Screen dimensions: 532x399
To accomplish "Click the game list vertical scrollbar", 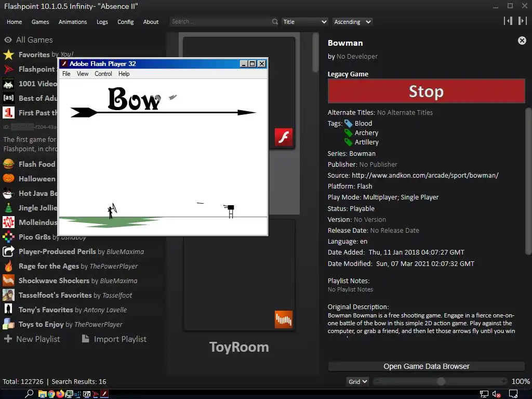I will tap(315, 52).
